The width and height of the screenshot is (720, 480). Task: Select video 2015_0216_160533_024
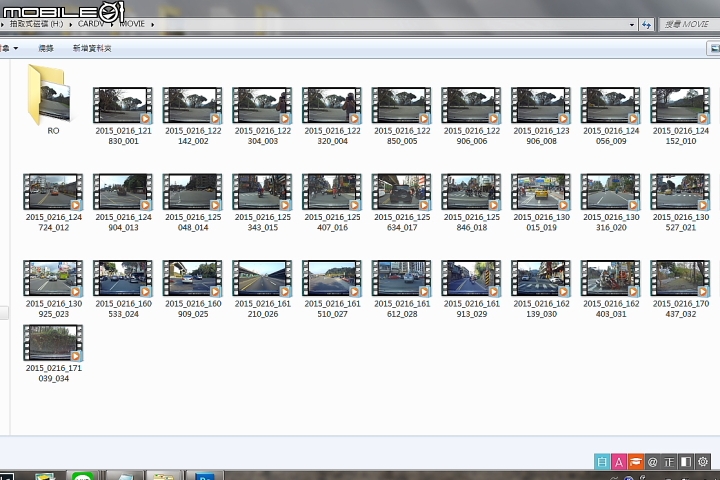coord(123,290)
